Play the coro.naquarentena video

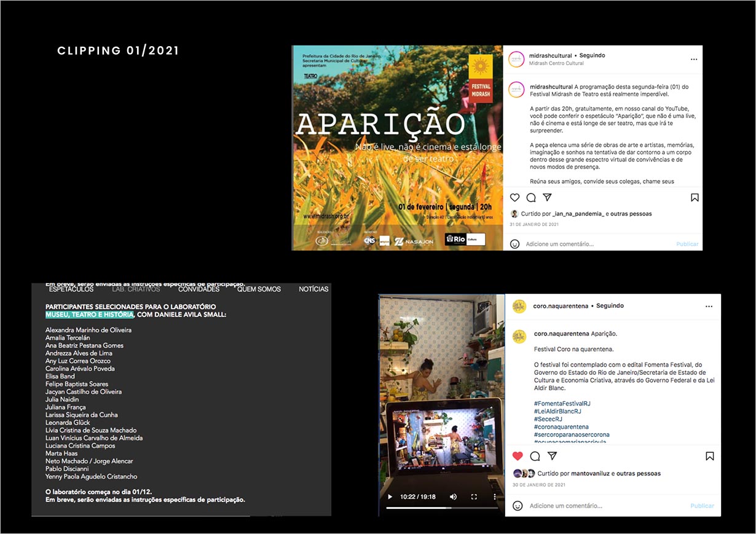[x=389, y=497]
